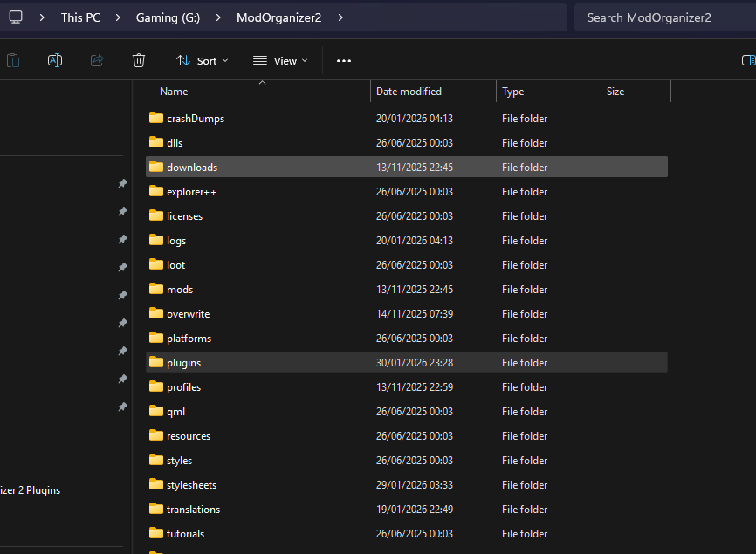756x554 pixels.
Task: Click the Delete trash can icon
Action: (x=138, y=60)
